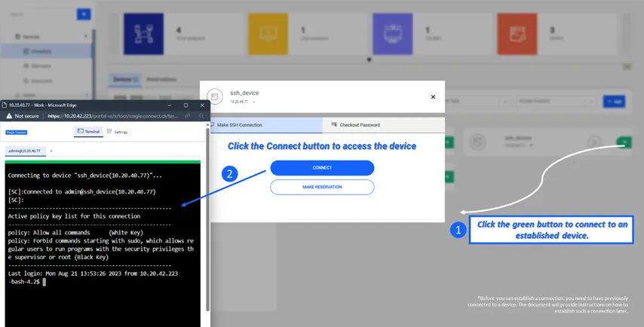Image resolution: width=644 pixels, height=327 pixels.
Task: Select the highlighted sidebar item
Action: tap(46, 51)
